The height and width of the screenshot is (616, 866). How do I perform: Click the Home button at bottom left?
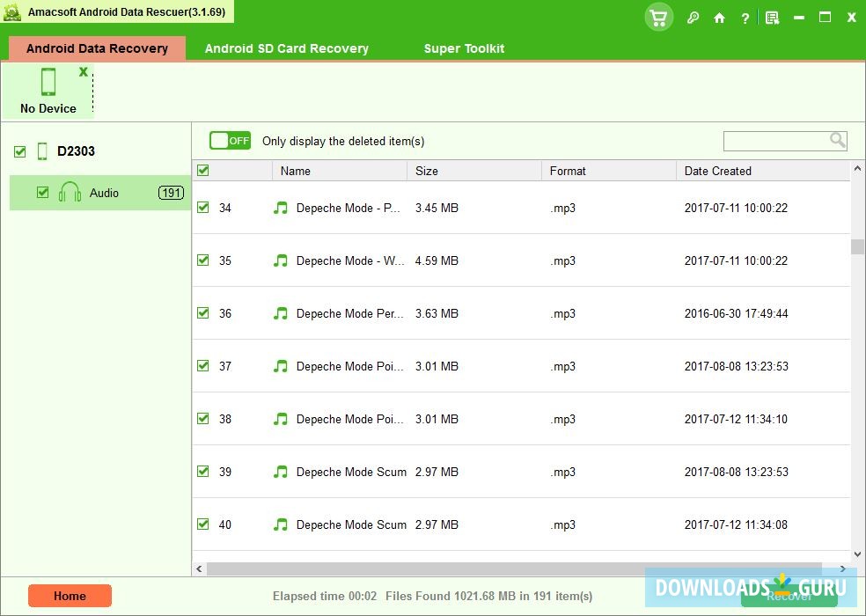[70, 596]
